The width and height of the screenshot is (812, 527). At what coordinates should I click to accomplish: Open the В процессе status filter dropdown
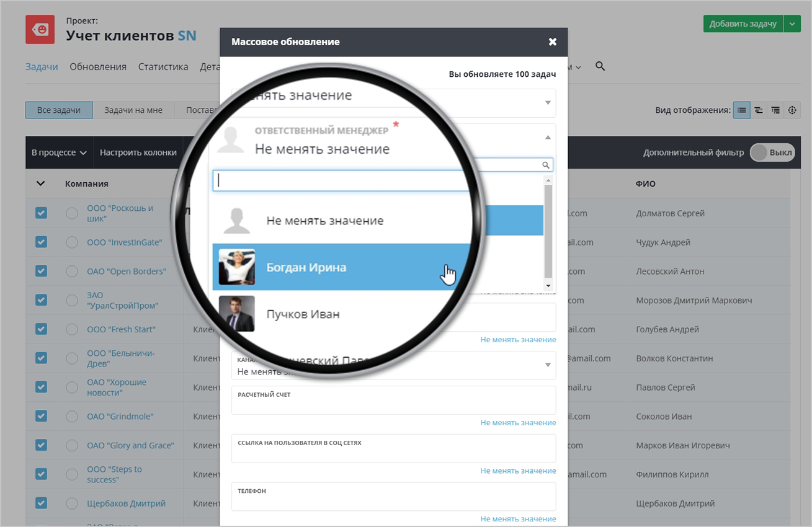pos(59,153)
